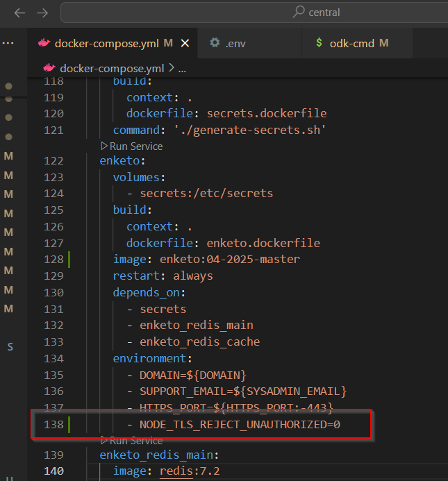This screenshot has height=481, width=448.
Task: Click the search magnifier icon
Action: (x=299, y=12)
